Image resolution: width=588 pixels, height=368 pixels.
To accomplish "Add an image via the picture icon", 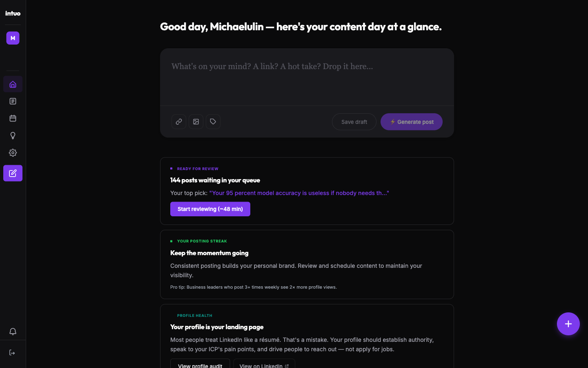I will pyautogui.click(x=196, y=121).
